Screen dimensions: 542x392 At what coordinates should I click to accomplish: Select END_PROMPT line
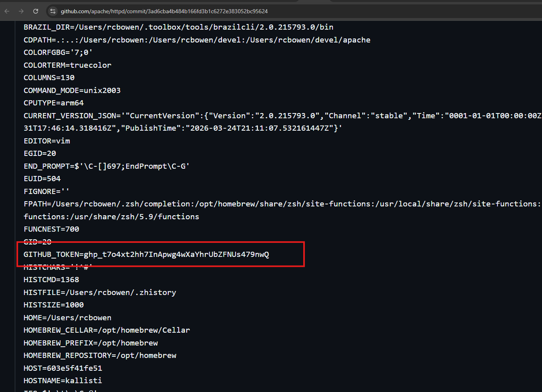click(107, 166)
